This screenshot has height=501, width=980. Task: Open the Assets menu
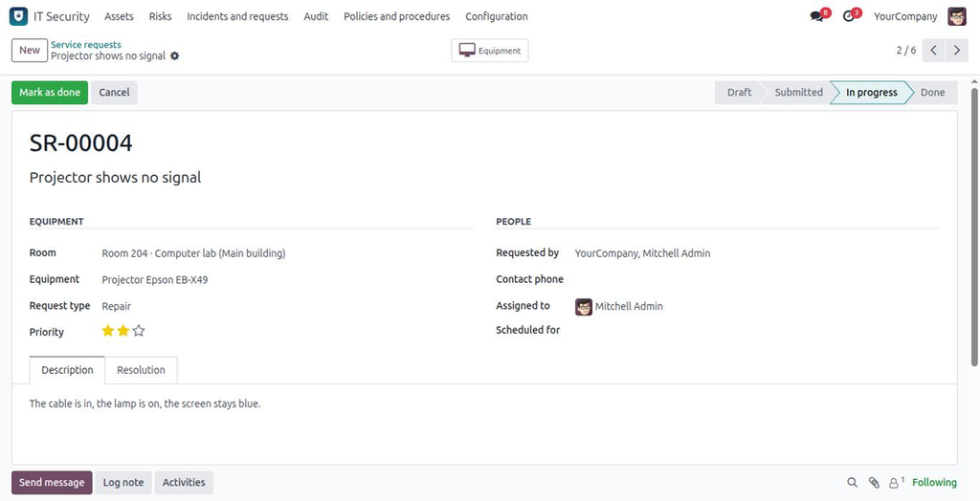(x=119, y=16)
